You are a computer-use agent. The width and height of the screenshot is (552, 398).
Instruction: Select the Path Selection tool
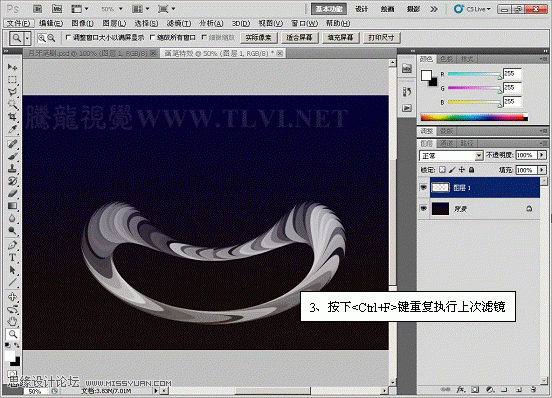pyautogui.click(x=12, y=270)
